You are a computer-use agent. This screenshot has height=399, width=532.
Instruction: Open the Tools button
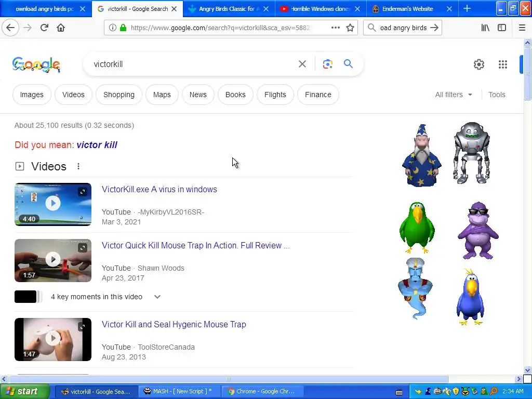[497, 95]
